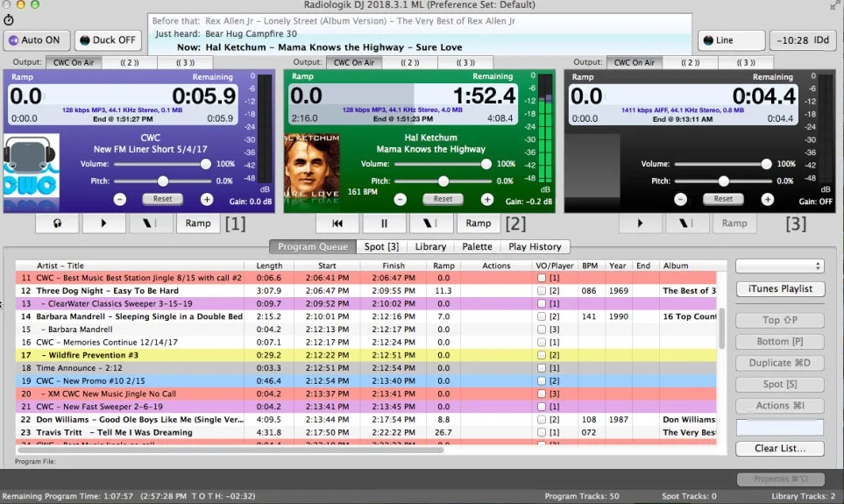Check VO/Player box for ClearWater Classics Sweeper

click(542, 303)
